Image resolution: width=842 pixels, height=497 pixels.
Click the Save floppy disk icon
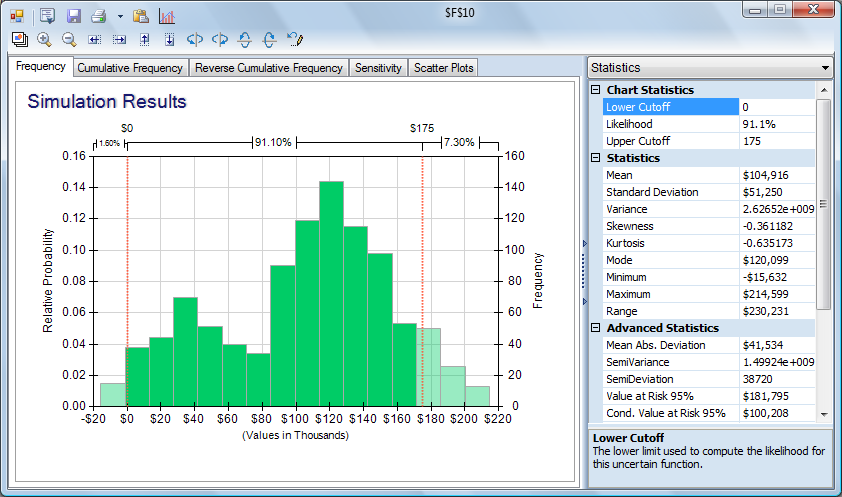click(x=73, y=16)
